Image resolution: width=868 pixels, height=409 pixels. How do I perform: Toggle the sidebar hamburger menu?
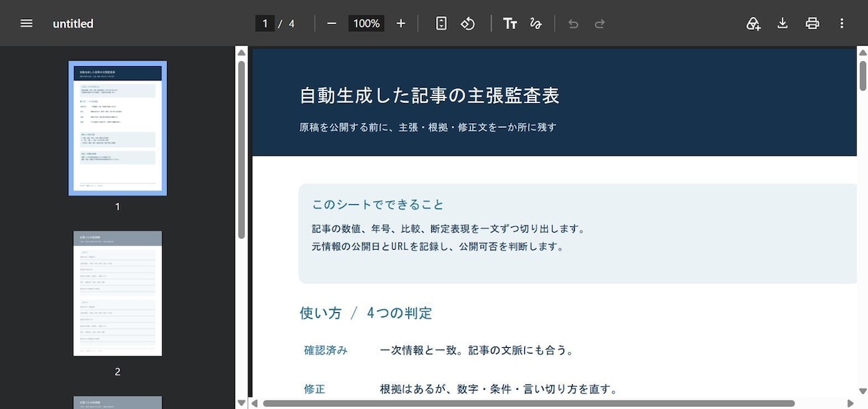pos(26,23)
